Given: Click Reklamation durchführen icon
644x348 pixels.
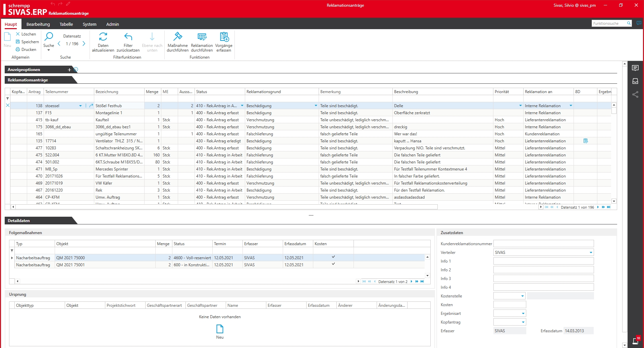Looking at the screenshot, I should [202, 37].
